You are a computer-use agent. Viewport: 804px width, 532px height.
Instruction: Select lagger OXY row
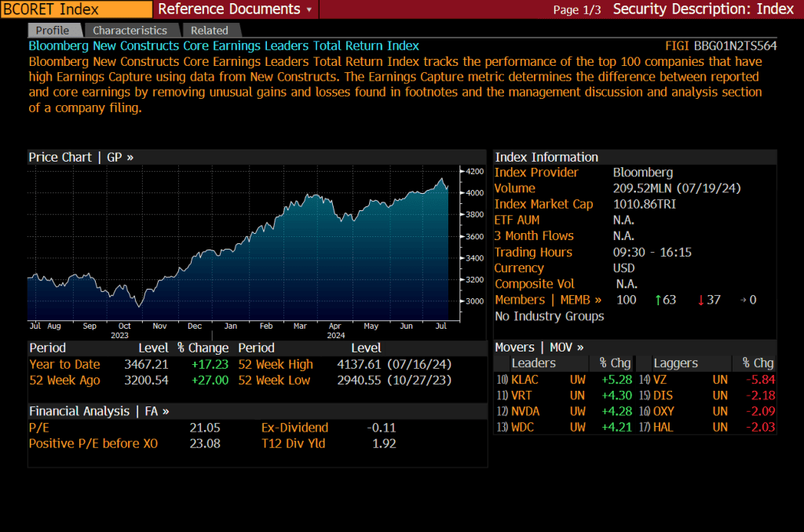tap(707, 412)
